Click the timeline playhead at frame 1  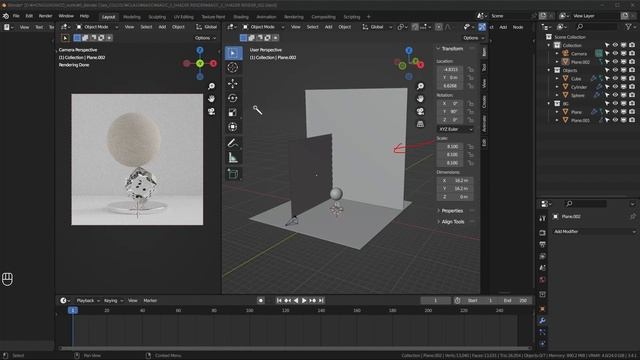[x=73, y=311]
